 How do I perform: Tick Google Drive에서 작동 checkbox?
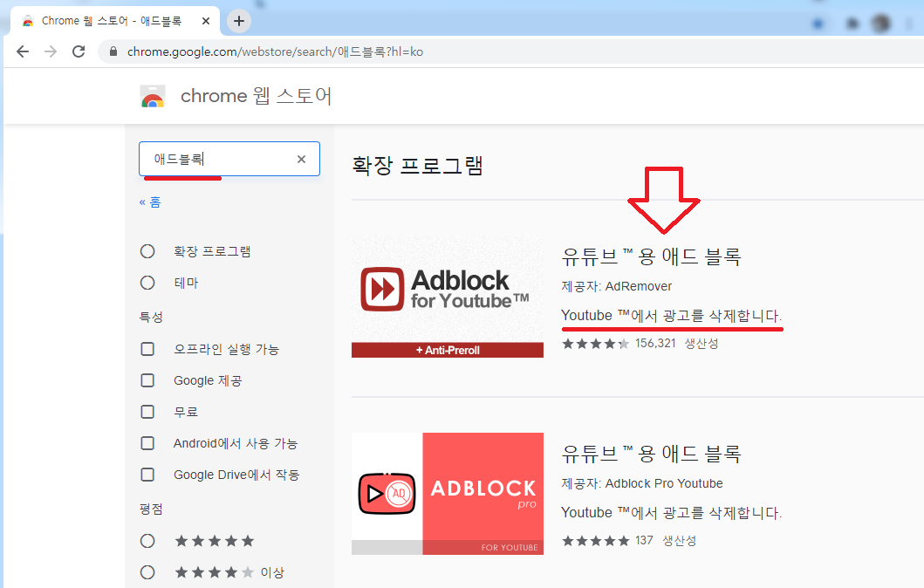pos(147,475)
